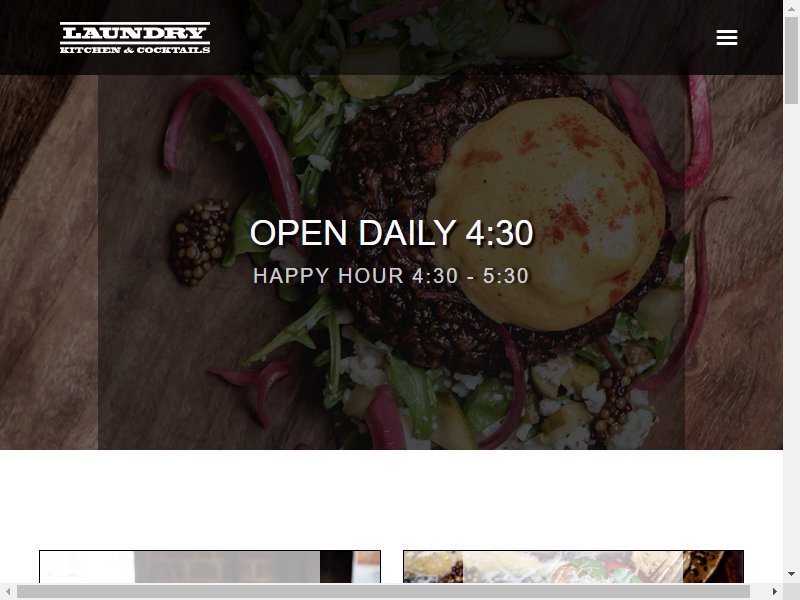Image resolution: width=800 pixels, height=600 pixels.
Task: Open the left thumbnail card below the hero
Action: coord(210,566)
